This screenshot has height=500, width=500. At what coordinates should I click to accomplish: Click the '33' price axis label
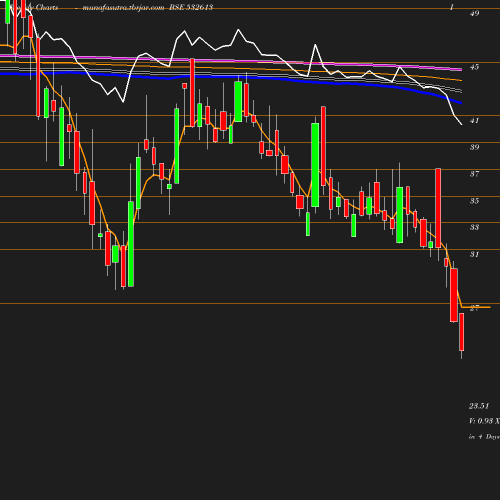click(474, 227)
